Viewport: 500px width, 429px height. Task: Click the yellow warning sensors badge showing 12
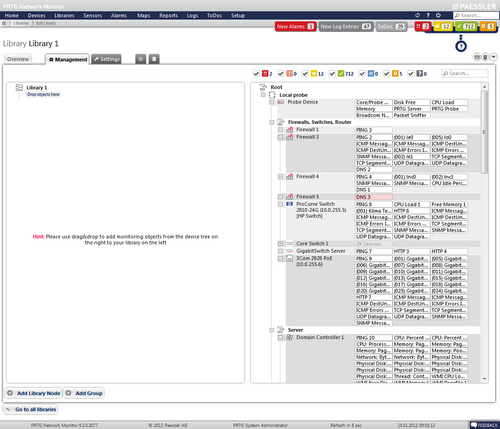[443, 26]
